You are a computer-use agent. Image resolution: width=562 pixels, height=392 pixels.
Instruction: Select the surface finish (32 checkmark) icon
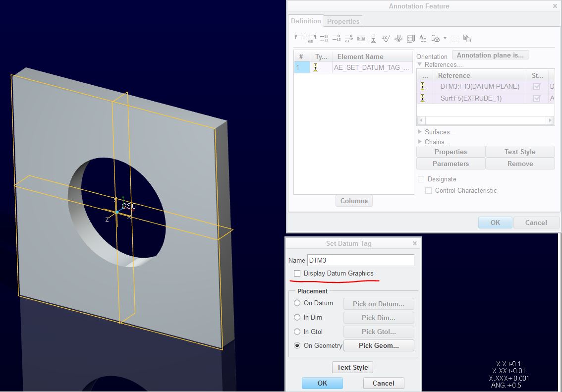coord(386,38)
